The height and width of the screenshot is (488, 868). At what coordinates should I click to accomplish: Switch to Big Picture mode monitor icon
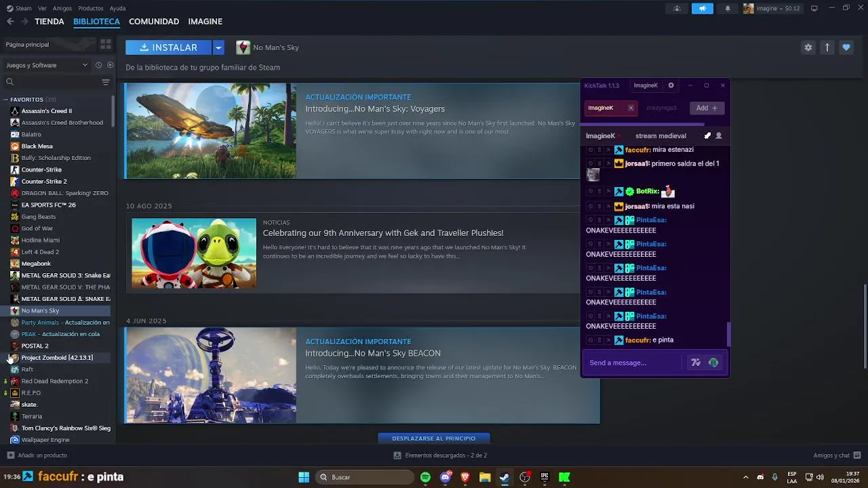coord(814,8)
